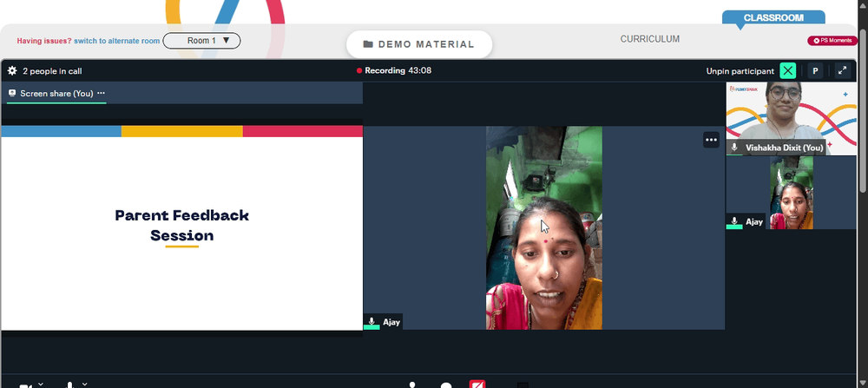The image size is (868, 388).
Task: Follow the 'switch to alternate room' link
Action: point(117,41)
